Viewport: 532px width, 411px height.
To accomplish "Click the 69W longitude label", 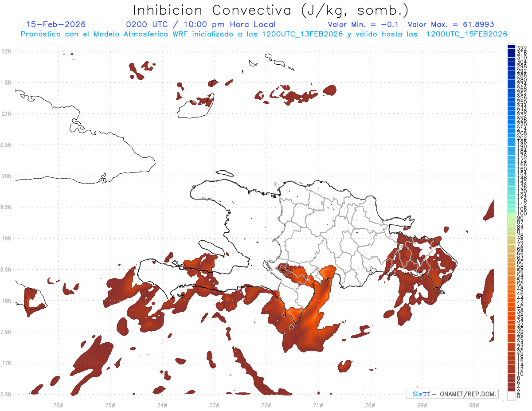I will coord(422,405).
